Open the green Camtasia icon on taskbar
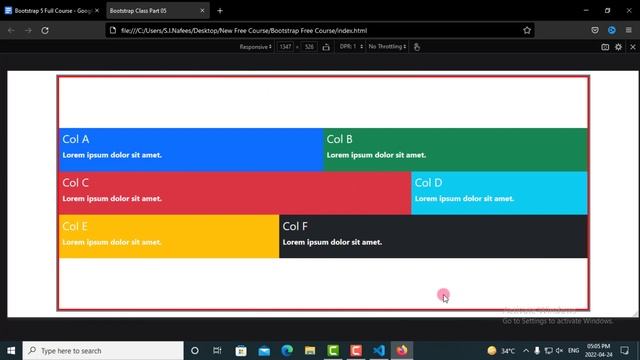This screenshot has width=640, height=360. [333, 351]
